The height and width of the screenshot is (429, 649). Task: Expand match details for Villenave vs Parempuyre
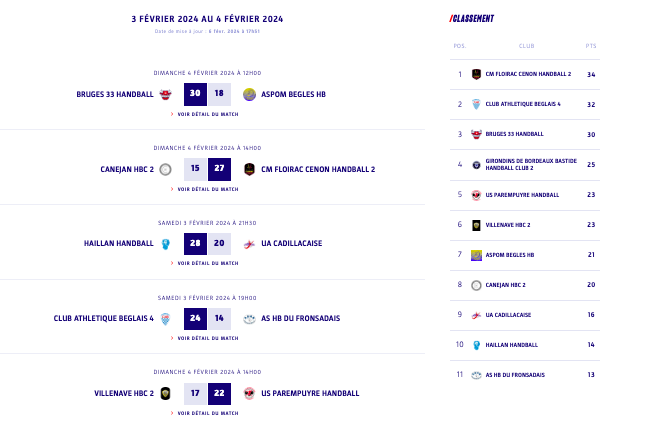(x=207, y=412)
